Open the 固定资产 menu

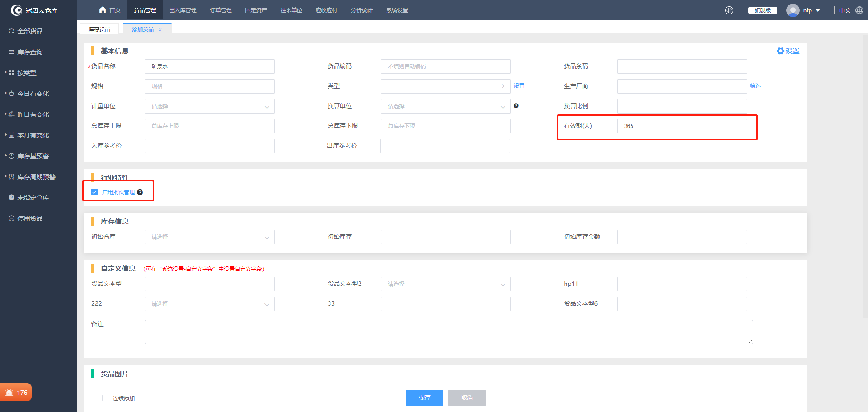click(x=256, y=10)
